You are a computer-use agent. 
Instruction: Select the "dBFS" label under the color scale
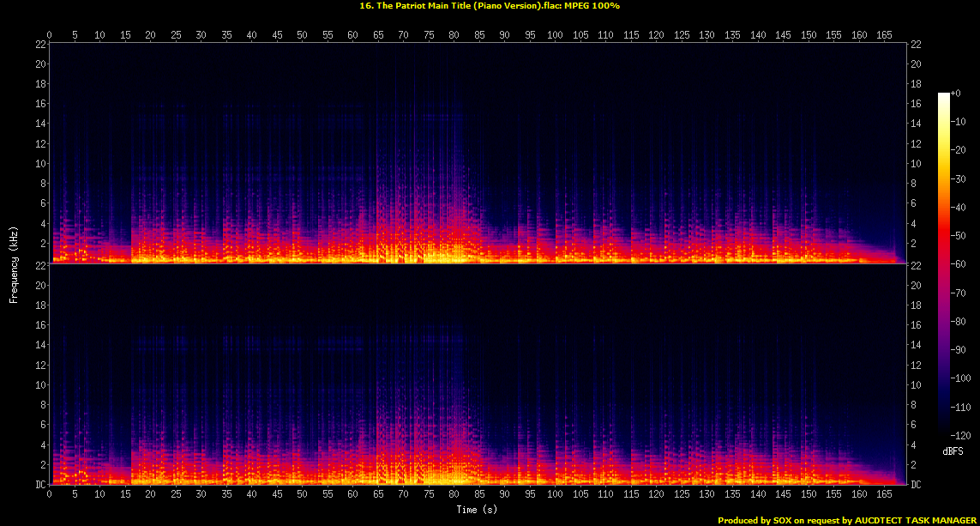click(954, 451)
